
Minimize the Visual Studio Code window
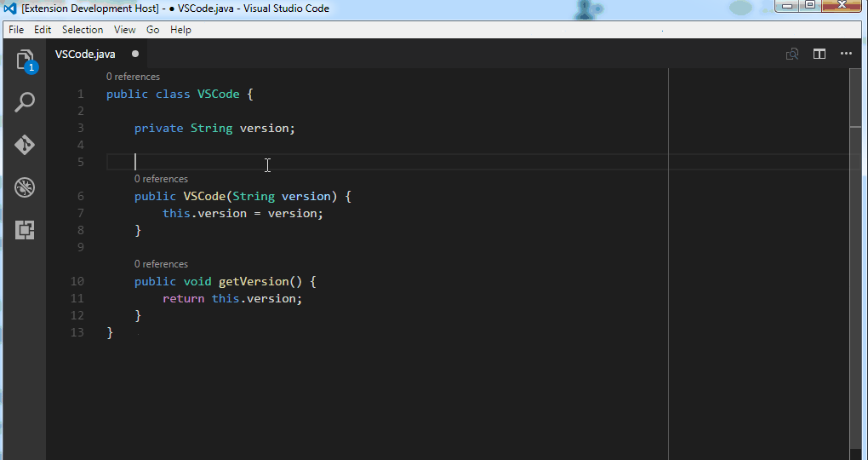pos(787,6)
